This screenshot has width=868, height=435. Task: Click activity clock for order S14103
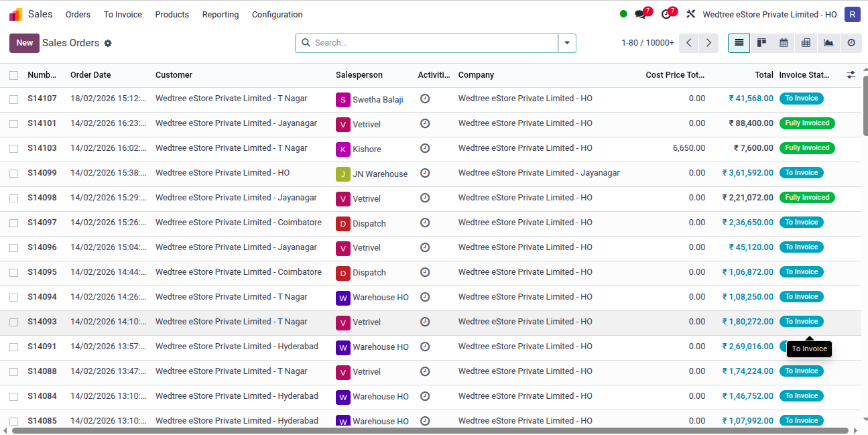click(425, 148)
